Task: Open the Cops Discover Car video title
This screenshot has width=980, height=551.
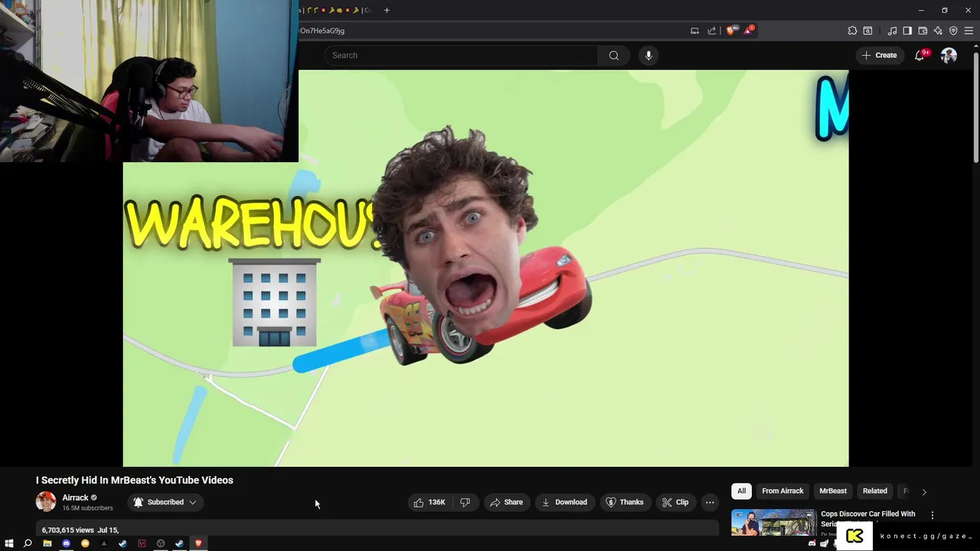Action: 868,518
